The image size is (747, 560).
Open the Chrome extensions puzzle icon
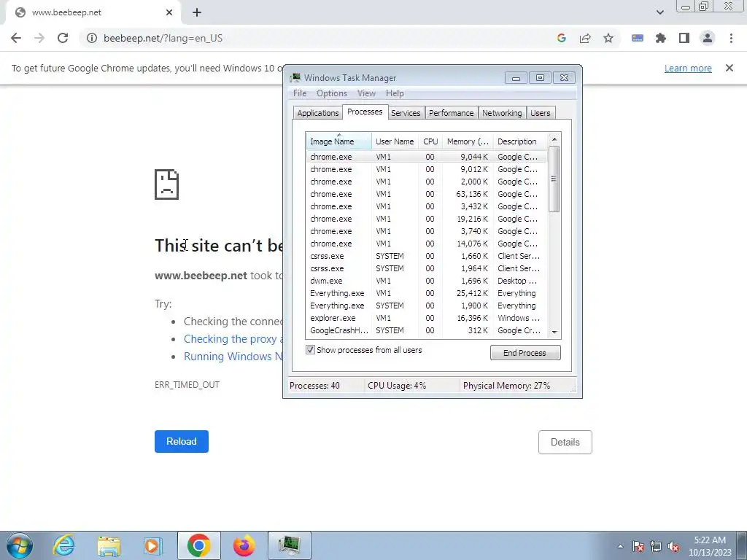click(661, 38)
